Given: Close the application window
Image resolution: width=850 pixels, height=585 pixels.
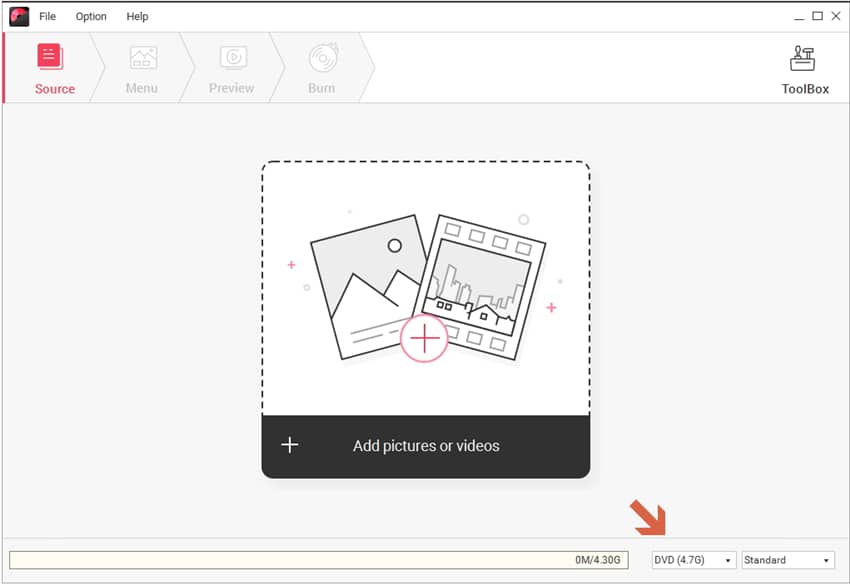Looking at the screenshot, I should point(835,16).
